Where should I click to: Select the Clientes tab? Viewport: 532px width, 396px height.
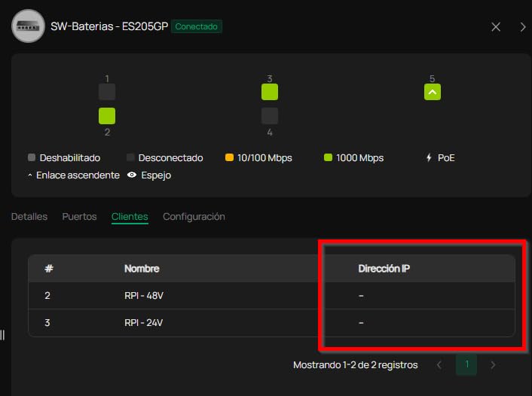(130, 216)
